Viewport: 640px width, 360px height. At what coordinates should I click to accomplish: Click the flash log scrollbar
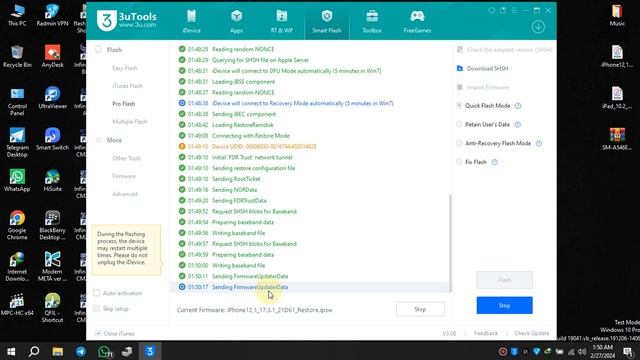point(450,243)
